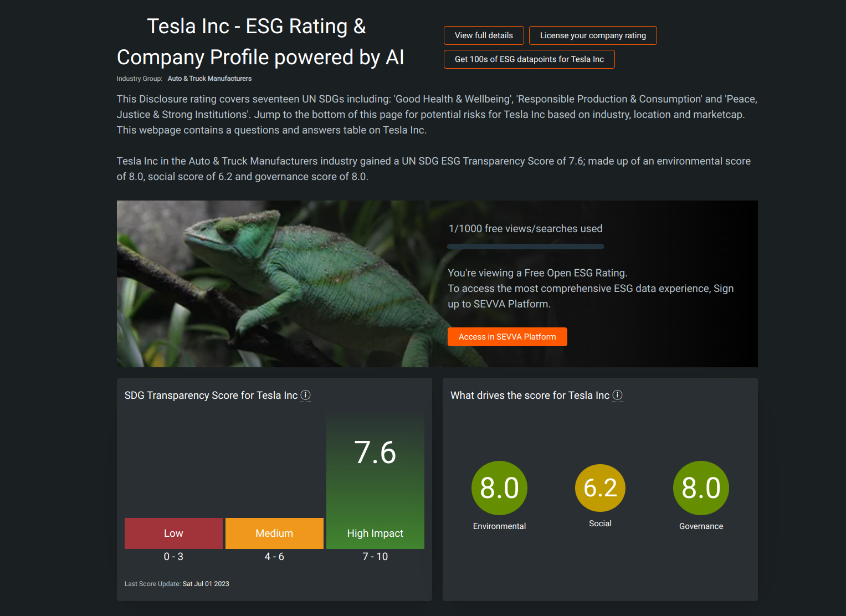The image size is (846, 616).
Task: Click info icon beside SDG Transparency Score
Action: (305, 395)
